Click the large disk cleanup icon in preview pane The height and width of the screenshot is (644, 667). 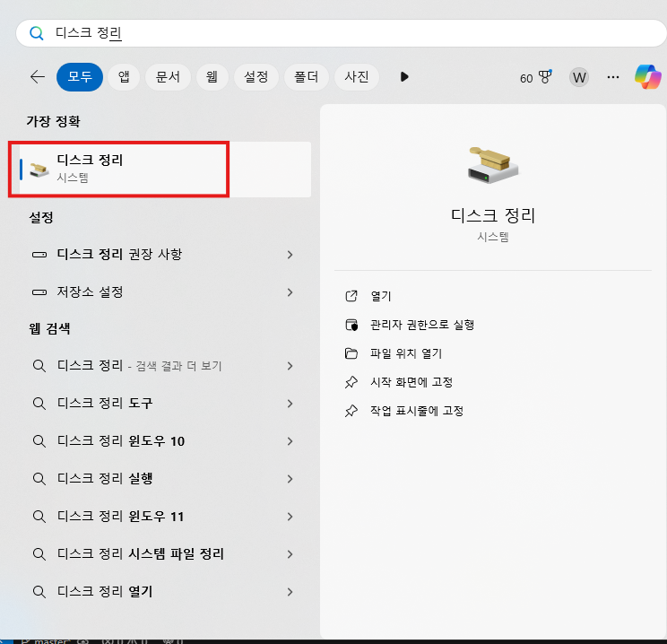(493, 165)
